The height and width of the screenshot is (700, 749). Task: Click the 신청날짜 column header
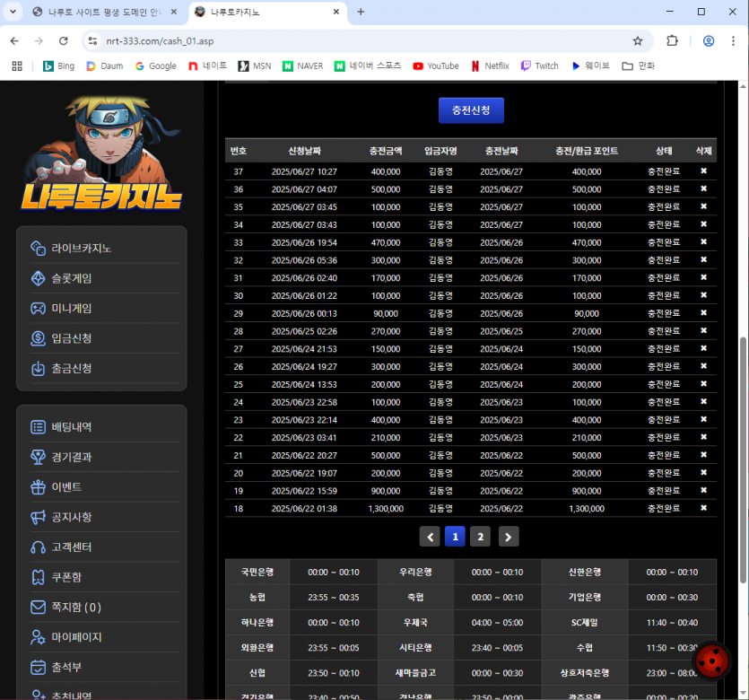[304, 151]
